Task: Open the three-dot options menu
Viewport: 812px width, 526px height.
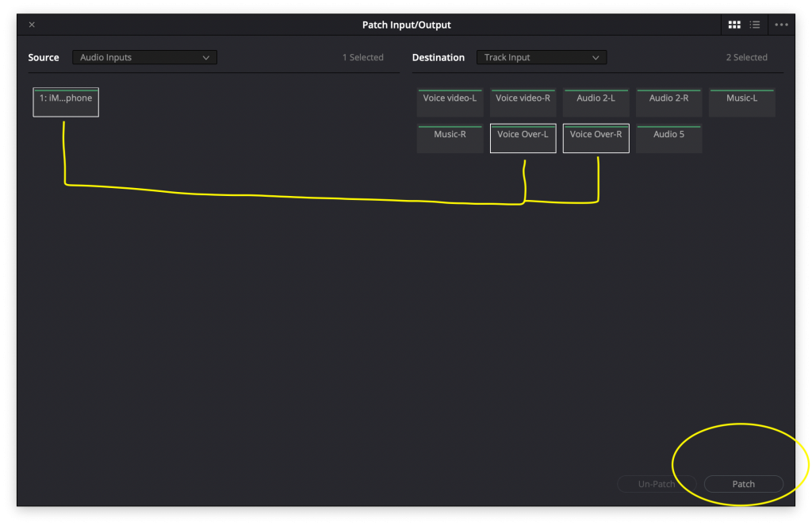Action: [x=781, y=25]
